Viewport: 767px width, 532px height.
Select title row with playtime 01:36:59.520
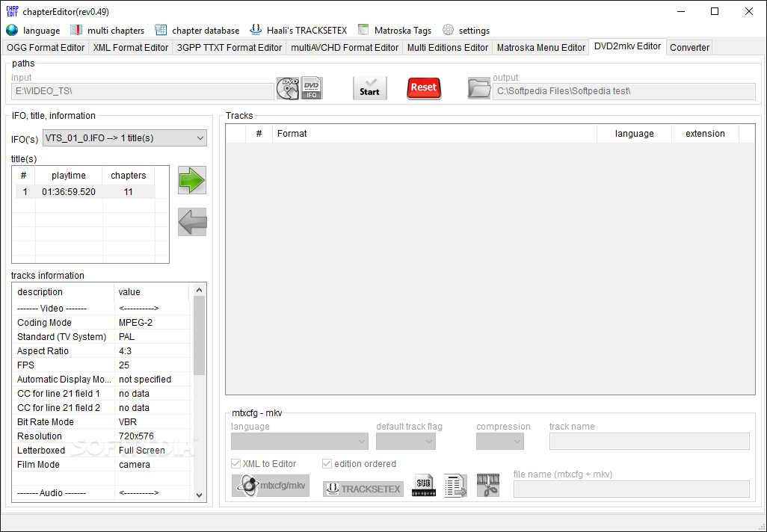(x=85, y=192)
